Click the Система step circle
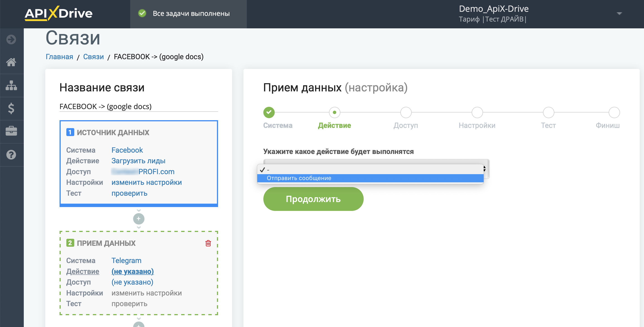644x327 pixels. (x=269, y=112)
